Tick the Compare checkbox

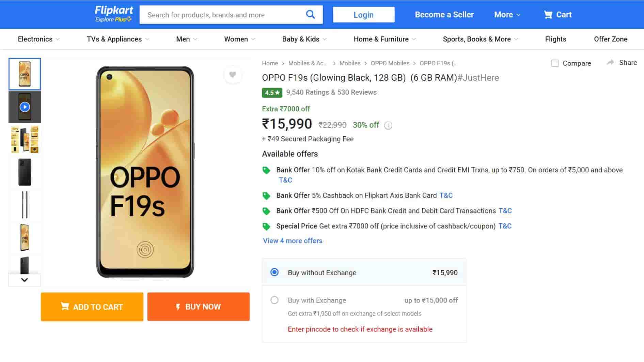[x=555, y=63]
